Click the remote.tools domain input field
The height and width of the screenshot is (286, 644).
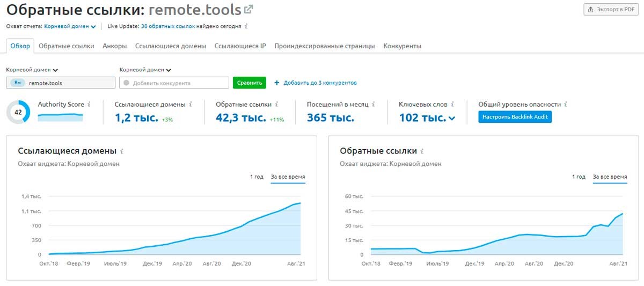coord(61,83)
